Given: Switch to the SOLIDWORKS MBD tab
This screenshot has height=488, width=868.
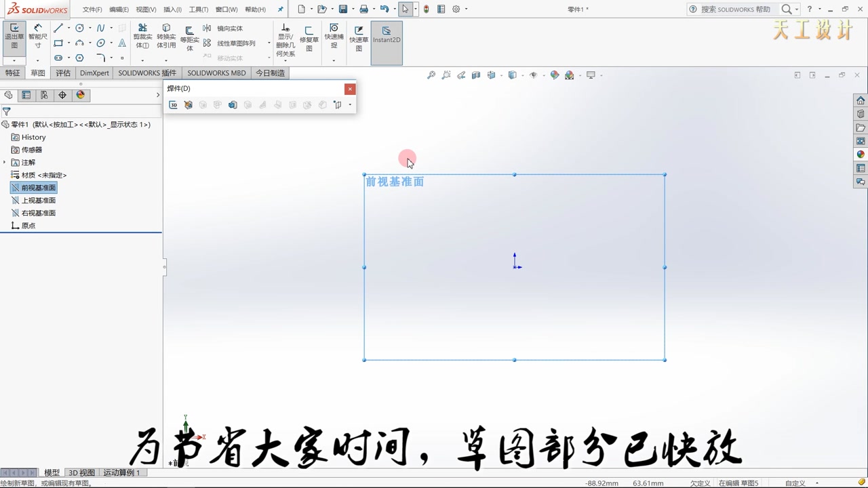Looking at the screenshot, I should click(x=216, y=73).
